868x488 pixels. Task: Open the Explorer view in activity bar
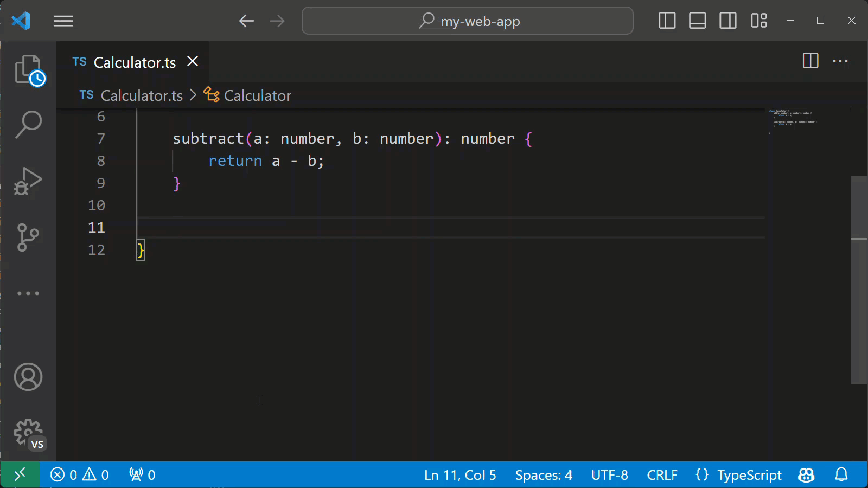(28, 70)
